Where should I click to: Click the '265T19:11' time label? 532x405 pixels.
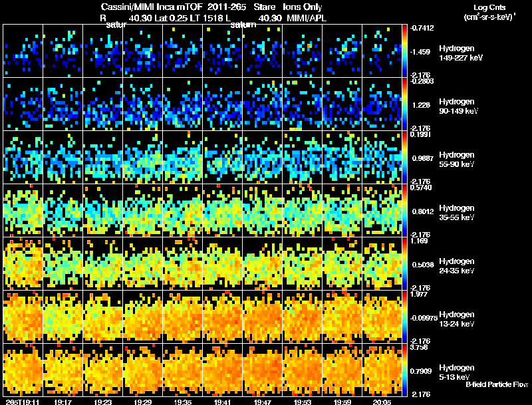coord(23,402)
